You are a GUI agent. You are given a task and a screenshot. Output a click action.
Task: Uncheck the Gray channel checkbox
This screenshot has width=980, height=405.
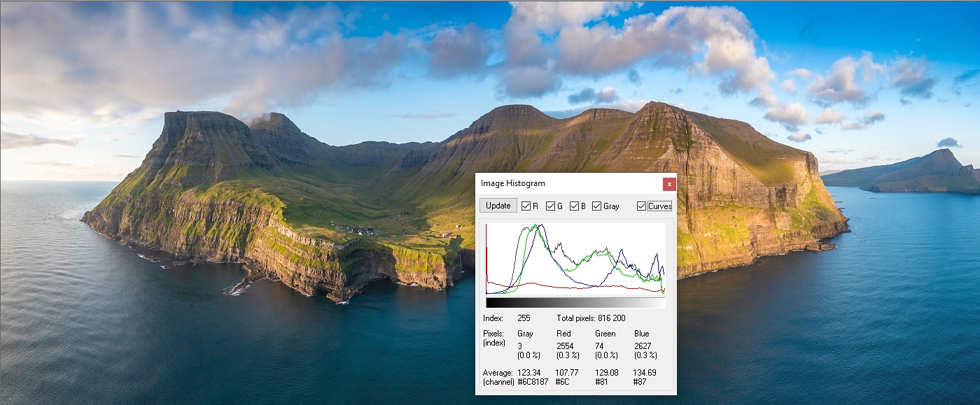click(x=596, y=206)
